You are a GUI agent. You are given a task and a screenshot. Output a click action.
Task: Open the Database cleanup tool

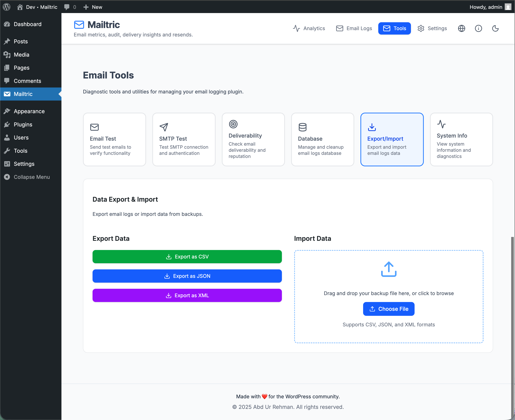tap(323, 140)
